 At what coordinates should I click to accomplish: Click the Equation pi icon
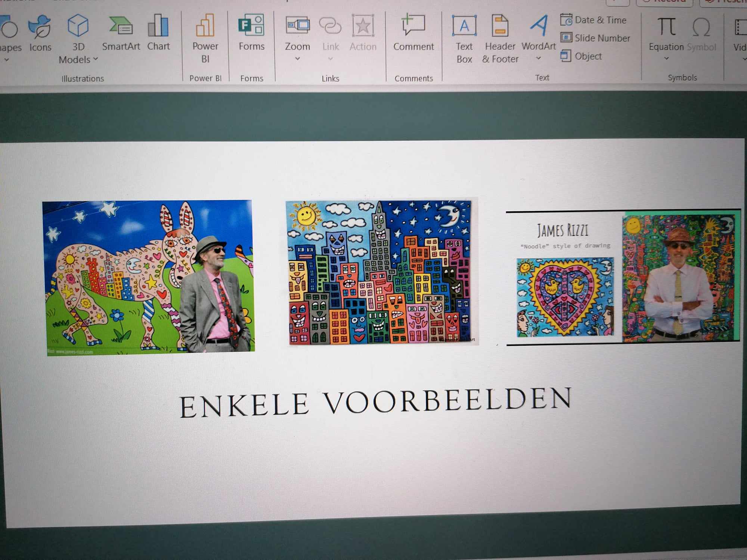pos(666,27)
